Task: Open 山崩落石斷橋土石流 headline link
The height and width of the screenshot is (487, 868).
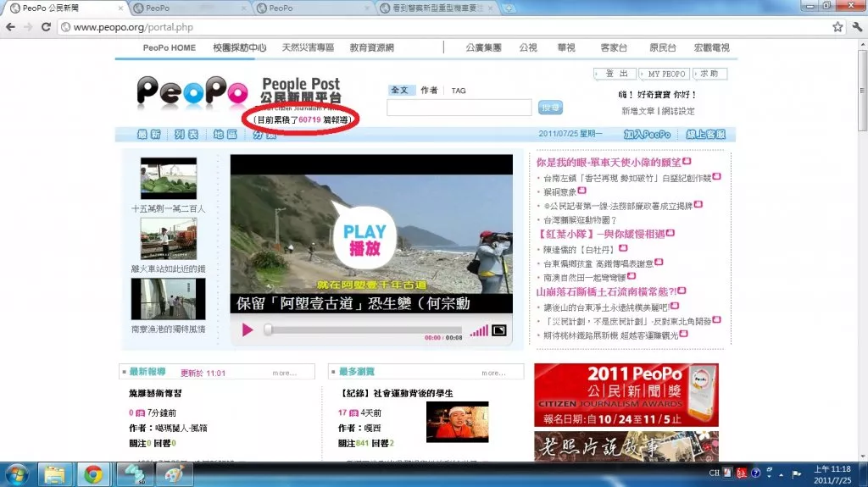Action: 606,291
